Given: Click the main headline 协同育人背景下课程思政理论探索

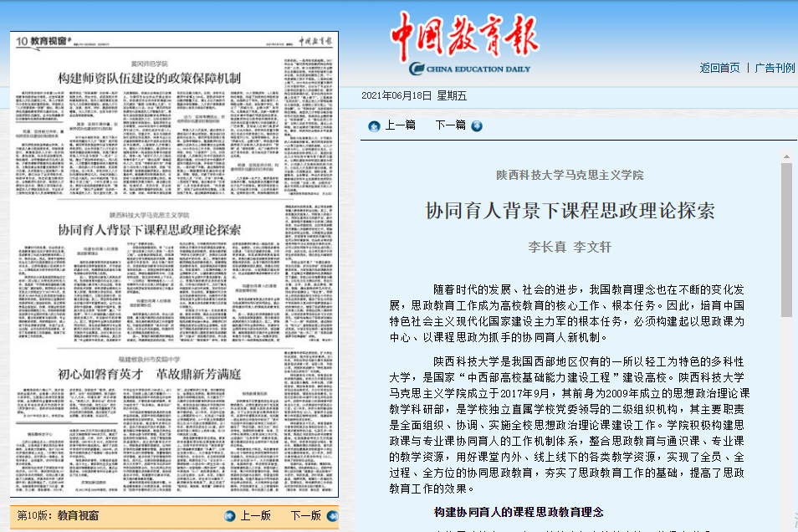Looking at the screenshot, I should (x=570, y=211).
